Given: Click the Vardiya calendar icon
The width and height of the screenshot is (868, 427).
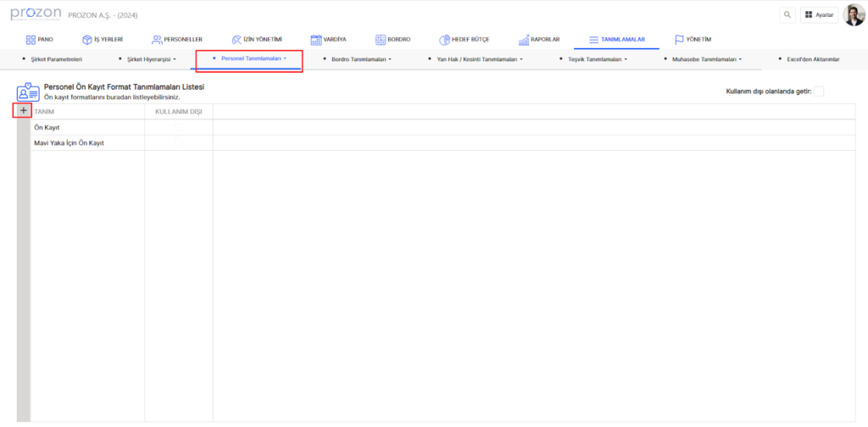Looking at the screenshot, I should [x=316, y=40].
